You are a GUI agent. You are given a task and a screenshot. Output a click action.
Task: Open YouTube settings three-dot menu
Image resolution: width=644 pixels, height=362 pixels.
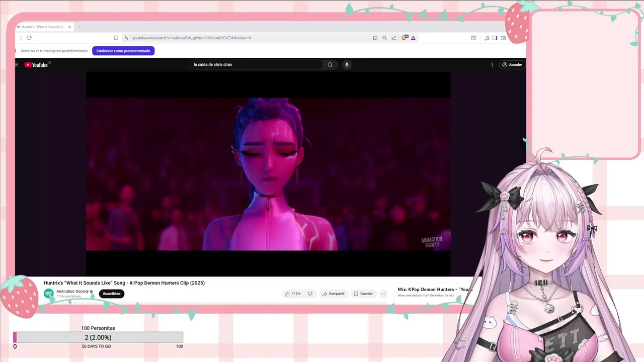point(492,64)
